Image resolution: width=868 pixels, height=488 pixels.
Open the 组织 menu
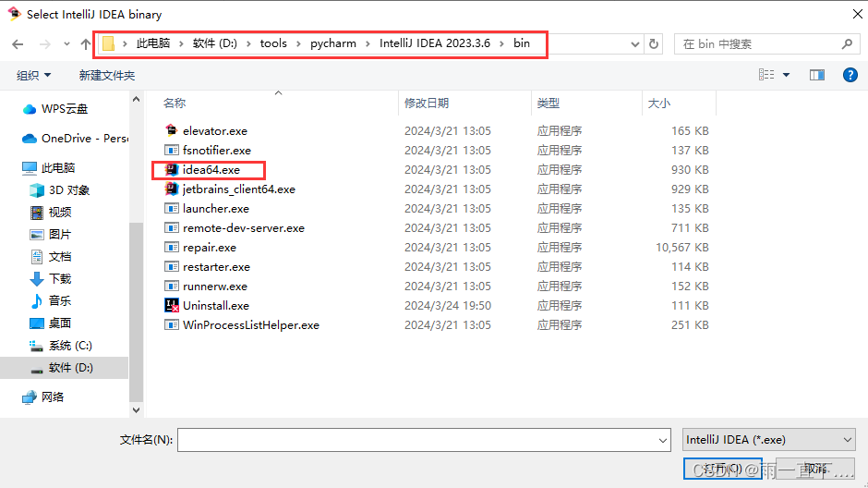[x=33, y=76]
